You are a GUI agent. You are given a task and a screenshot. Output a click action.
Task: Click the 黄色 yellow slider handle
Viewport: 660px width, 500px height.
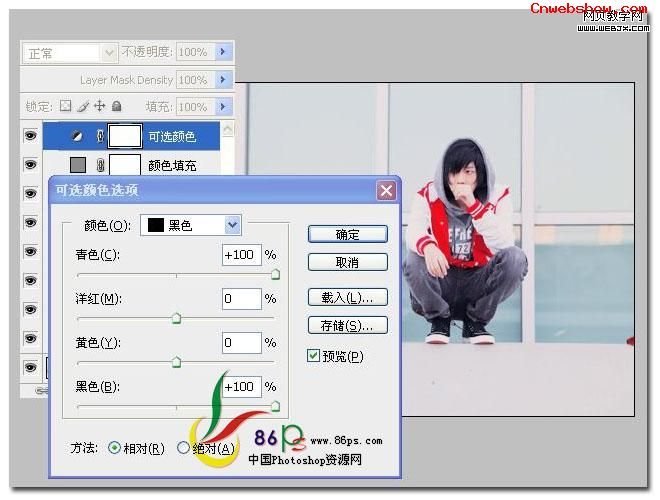click(x=176, y=362)
